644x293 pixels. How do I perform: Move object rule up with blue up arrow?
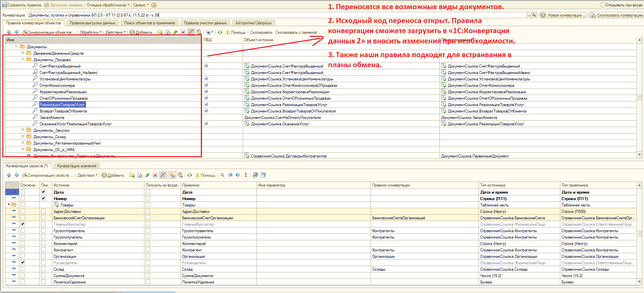(x=9, y=32)
